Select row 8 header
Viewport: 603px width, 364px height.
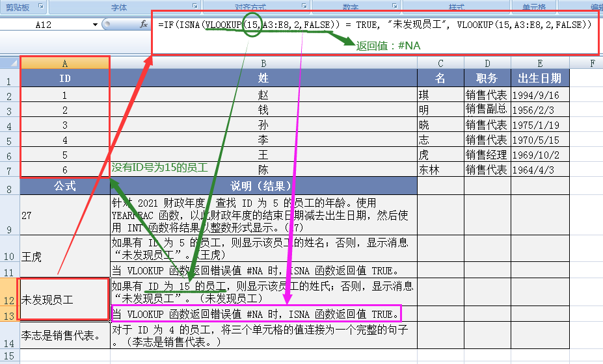(x=10, y=186)
